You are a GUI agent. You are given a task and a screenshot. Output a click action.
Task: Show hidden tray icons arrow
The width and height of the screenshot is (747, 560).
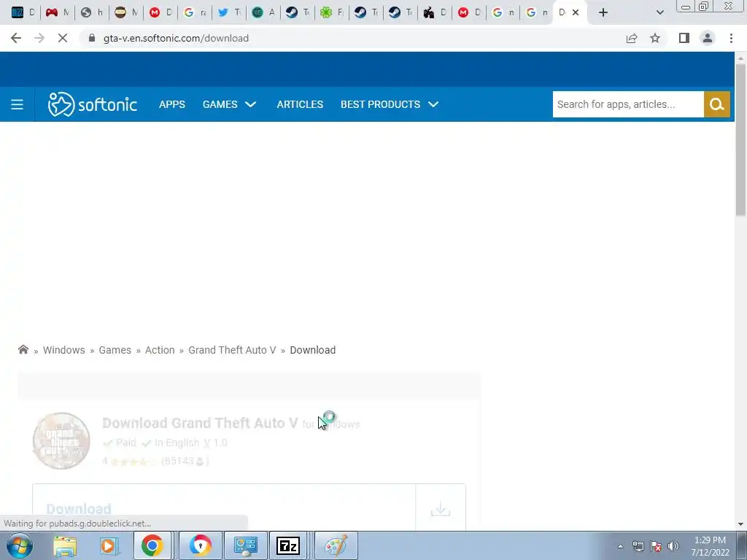click(x=620, y=546)
